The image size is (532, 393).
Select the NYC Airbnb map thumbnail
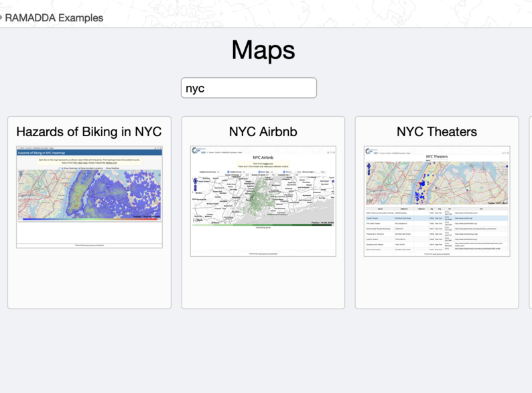tap(263, 201)
